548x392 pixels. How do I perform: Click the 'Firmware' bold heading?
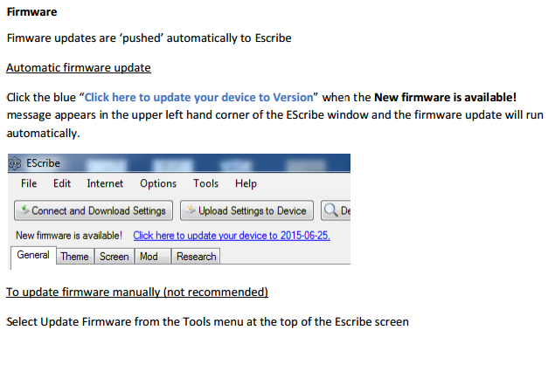32,13
